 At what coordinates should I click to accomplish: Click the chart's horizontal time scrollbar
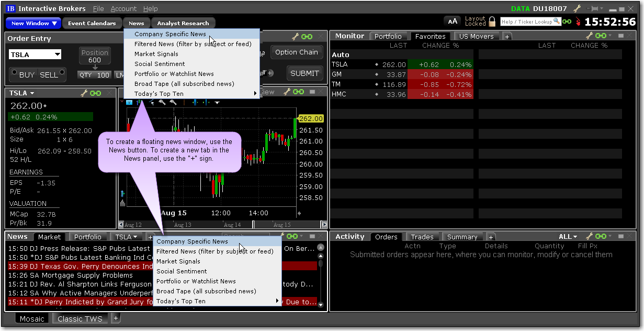pos(209,225)
